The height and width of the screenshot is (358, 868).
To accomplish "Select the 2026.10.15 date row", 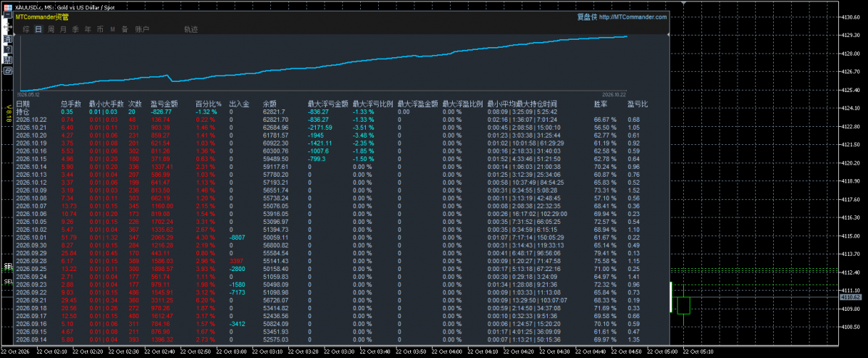I will pos(31,159).
